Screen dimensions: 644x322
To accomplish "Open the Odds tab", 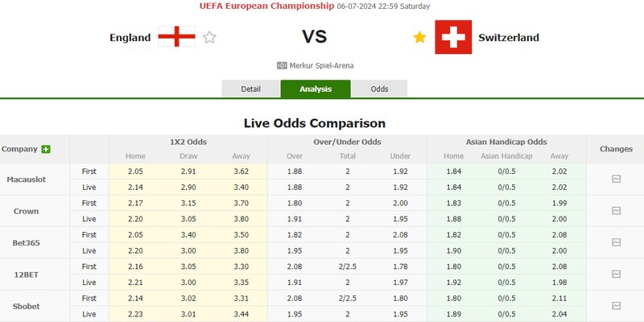I will [379, 89].
